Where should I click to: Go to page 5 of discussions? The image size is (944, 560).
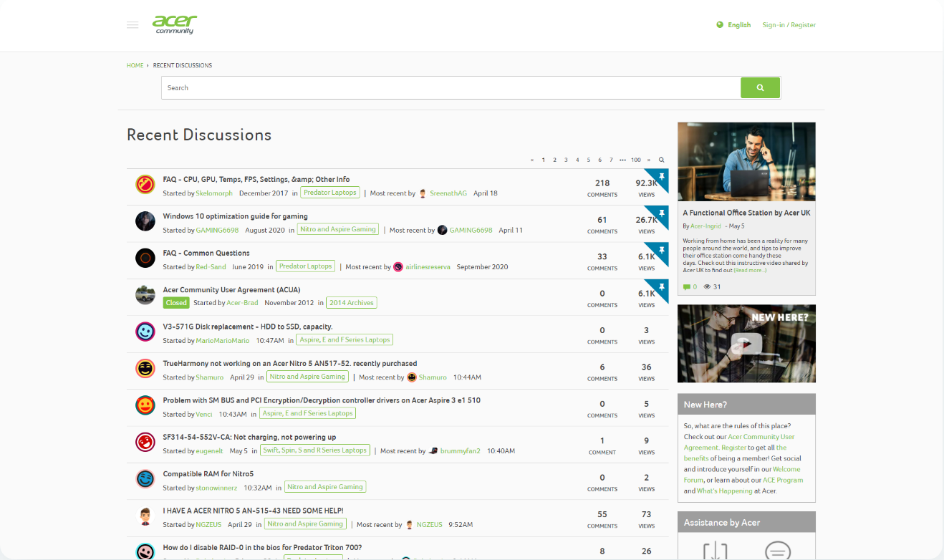click(x=589, y=160)
